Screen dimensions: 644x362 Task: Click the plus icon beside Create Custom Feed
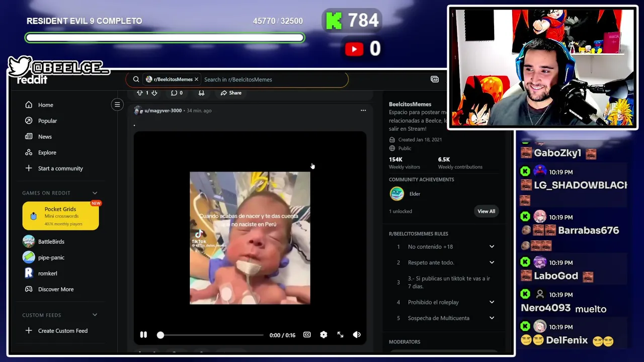point(29,331)
